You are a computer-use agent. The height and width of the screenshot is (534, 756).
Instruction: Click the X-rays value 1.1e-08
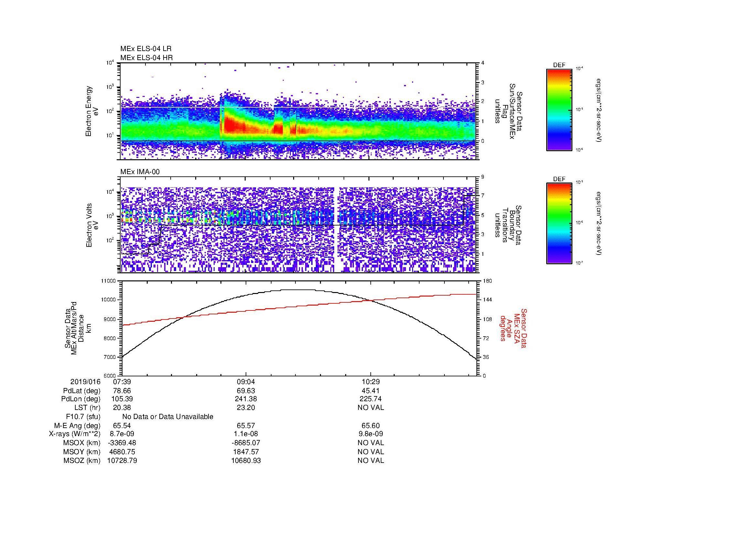[x=246, y=434]
